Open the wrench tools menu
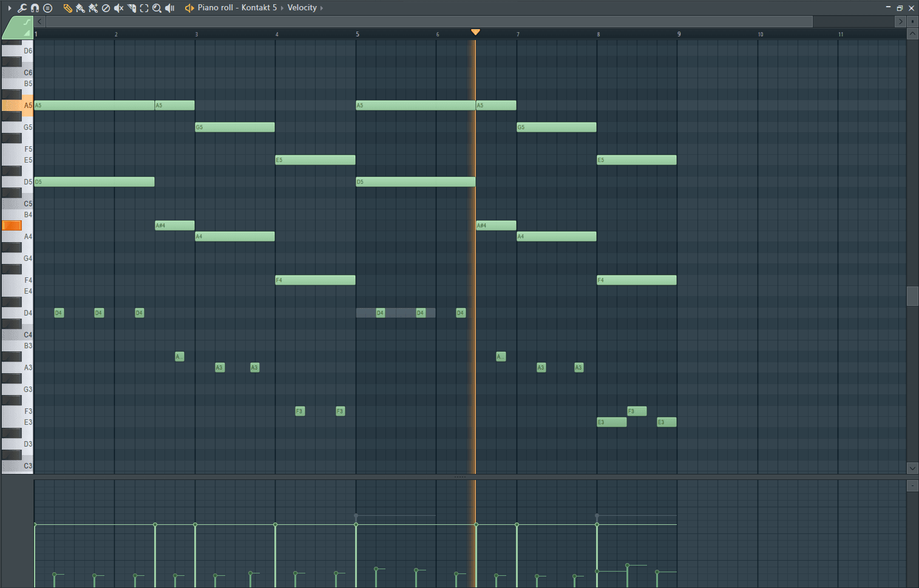 point(22,8)
